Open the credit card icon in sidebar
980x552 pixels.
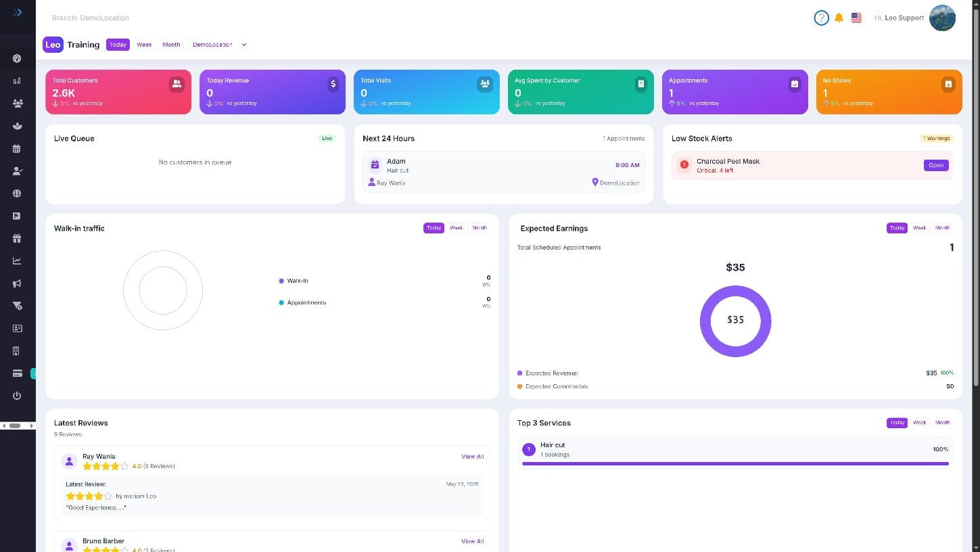click(x=17, y=373)
